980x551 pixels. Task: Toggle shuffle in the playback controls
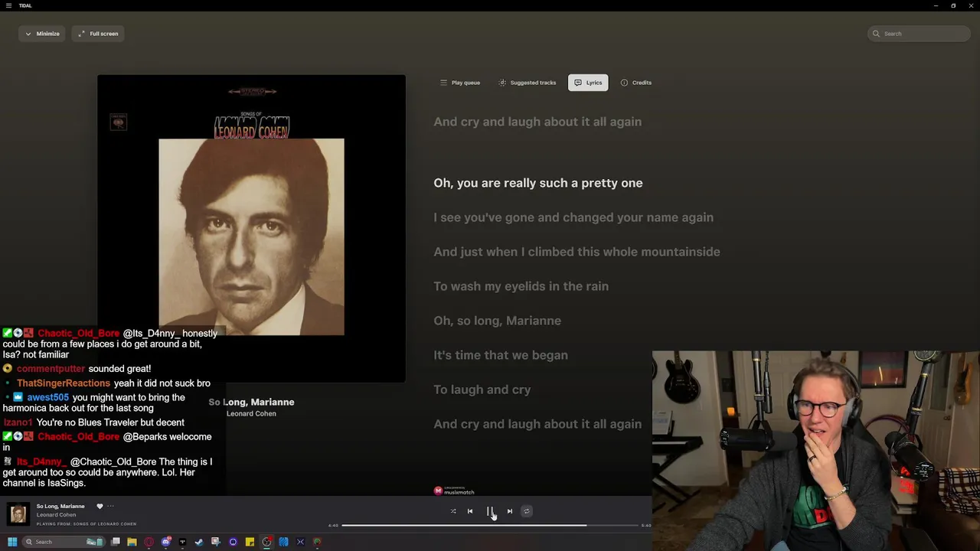[x=453, y=511]
